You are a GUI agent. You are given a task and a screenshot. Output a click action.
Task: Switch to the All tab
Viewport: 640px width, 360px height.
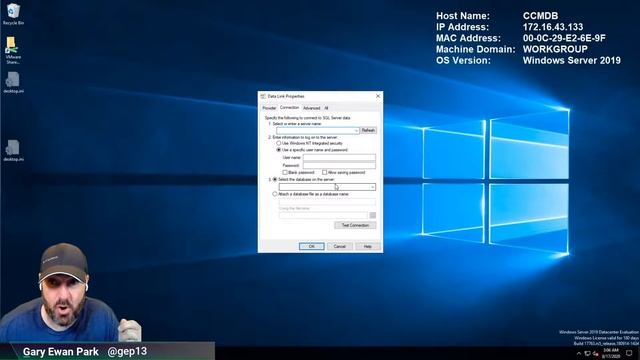click(x=326, y=108)
